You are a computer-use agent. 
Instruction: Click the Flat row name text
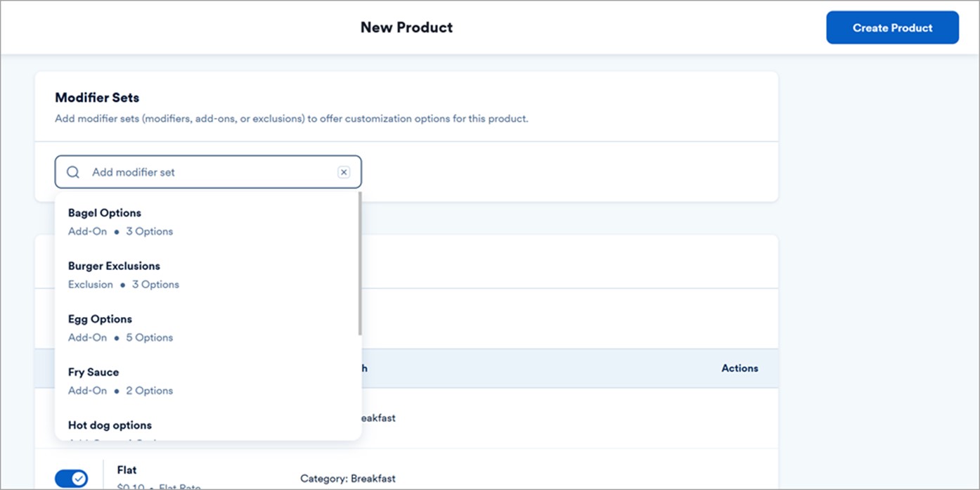click(127, 470)
